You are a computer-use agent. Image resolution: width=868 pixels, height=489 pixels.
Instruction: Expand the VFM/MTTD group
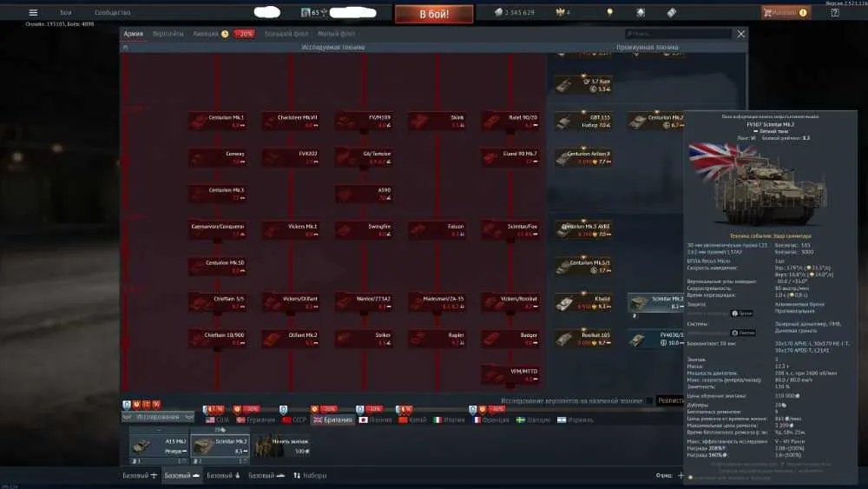510,375
